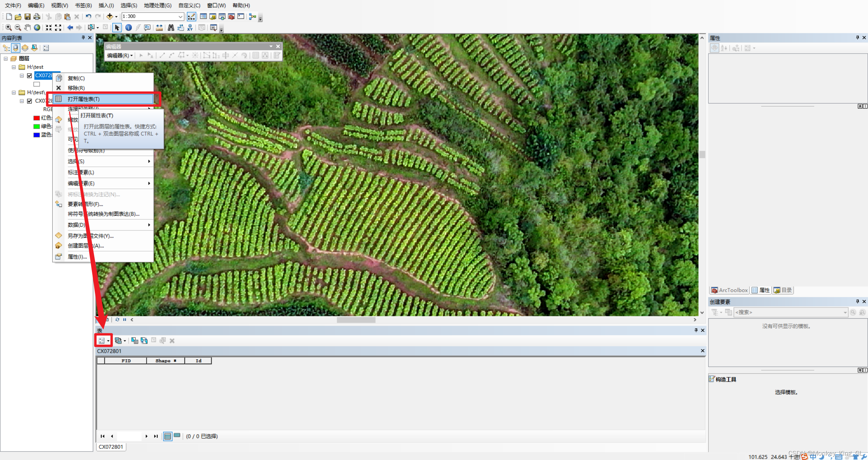The width and height of the screenshot is (868, 460).
Task: Open the ArcToolbox red toolbox icon
Action: coord(232,16)
